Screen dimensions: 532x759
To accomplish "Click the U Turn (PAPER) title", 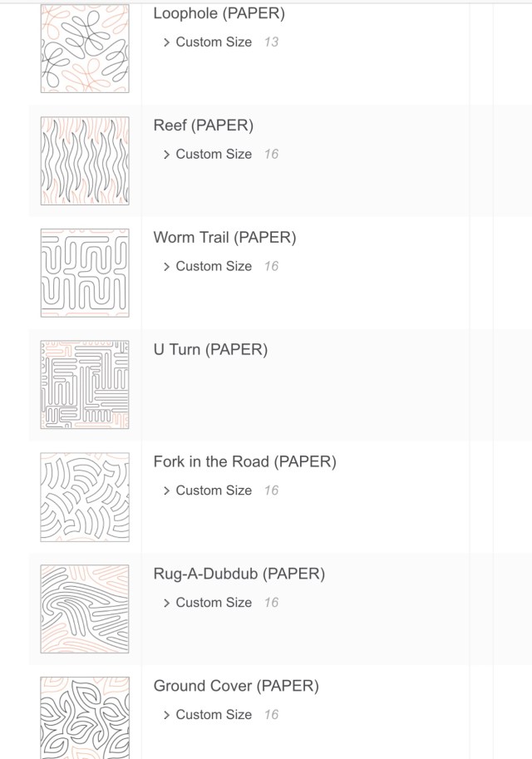I will (210, 350).
